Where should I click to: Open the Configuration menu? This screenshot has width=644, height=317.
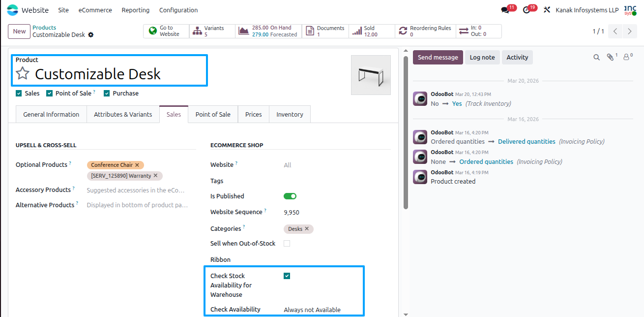178,10
